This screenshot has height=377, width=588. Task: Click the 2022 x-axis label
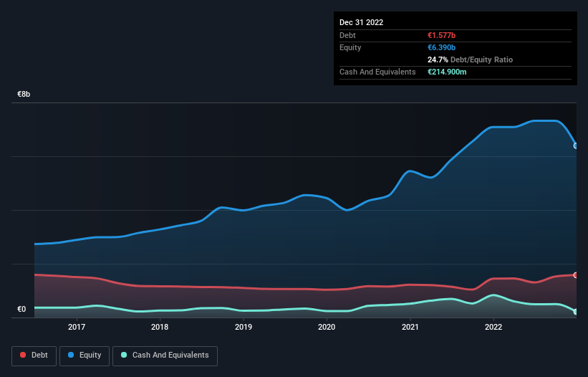click(493, 327)
